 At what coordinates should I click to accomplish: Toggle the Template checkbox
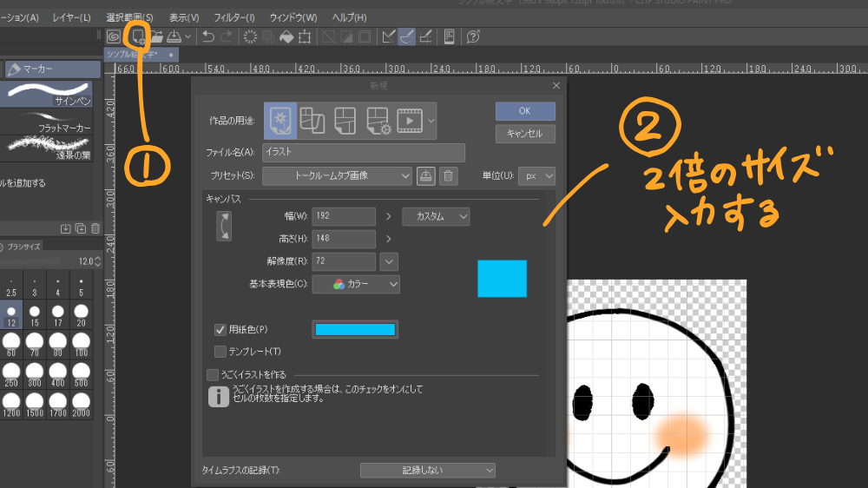pyautogui.click(x=220, y=351)
